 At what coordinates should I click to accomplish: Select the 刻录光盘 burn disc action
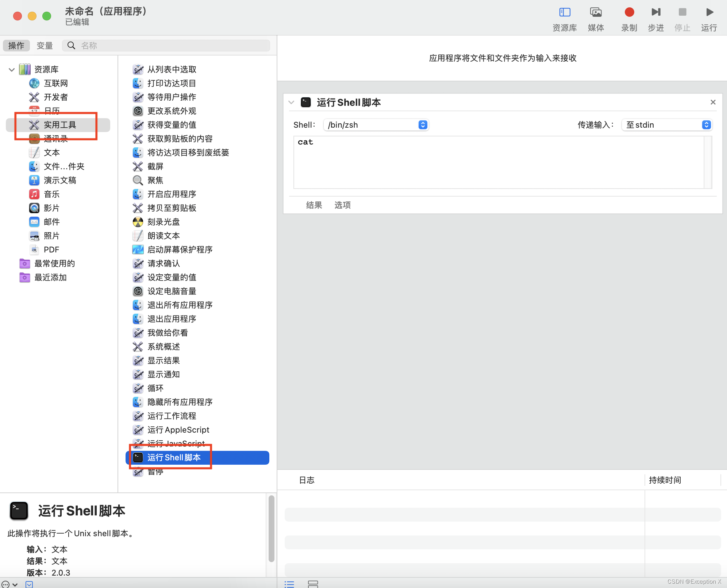164,222
